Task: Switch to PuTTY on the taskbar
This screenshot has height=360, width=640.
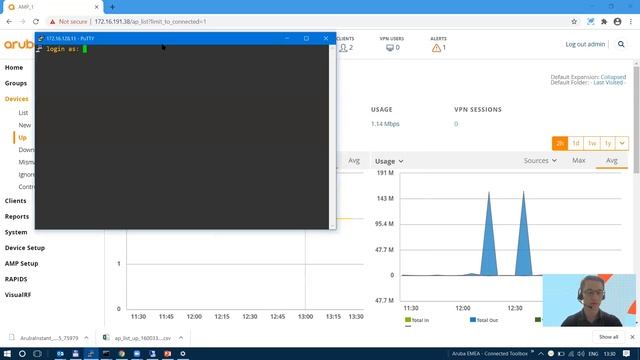Action: click(91, 353)
